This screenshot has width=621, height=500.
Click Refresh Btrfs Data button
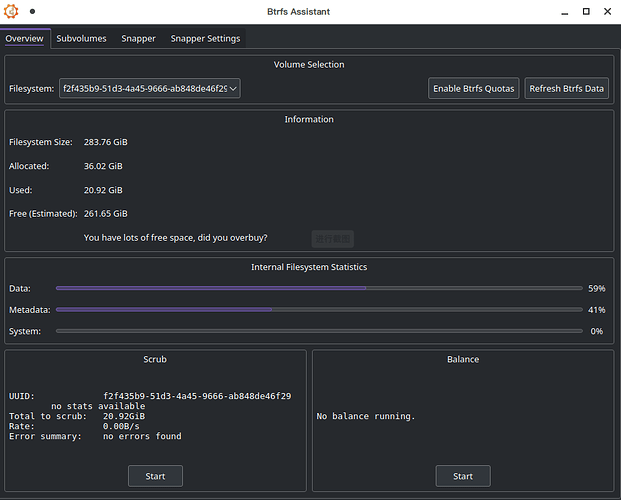pyautogui.click(x=566, y=88)
